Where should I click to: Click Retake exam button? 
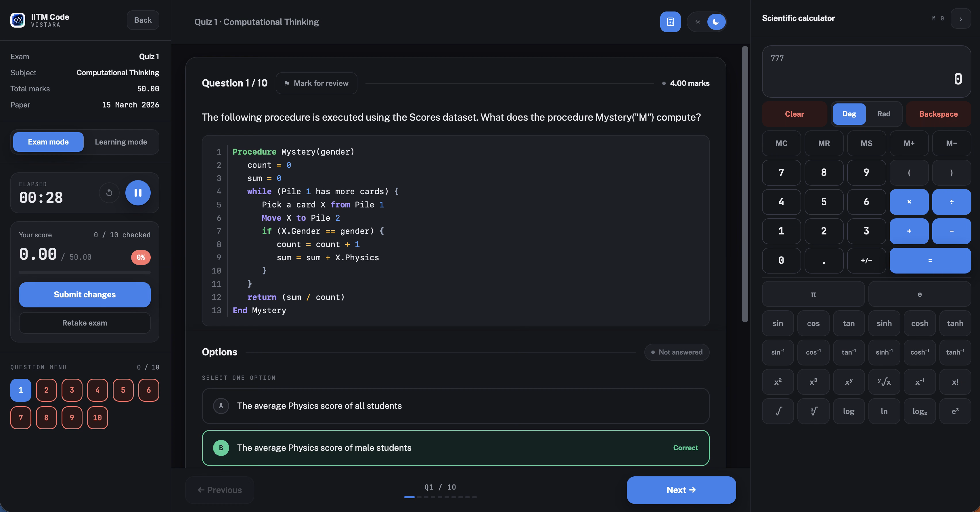(85, 323)
